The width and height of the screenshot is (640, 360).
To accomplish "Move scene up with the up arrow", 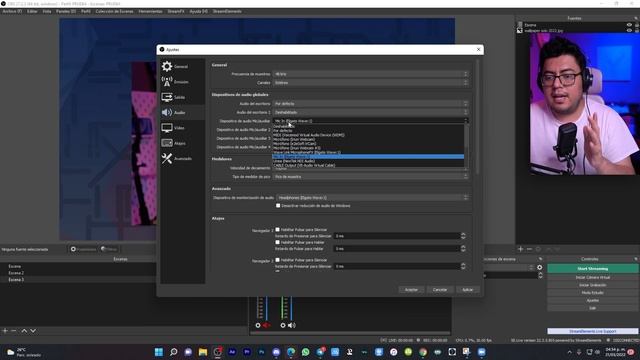I will coord(24,331).
